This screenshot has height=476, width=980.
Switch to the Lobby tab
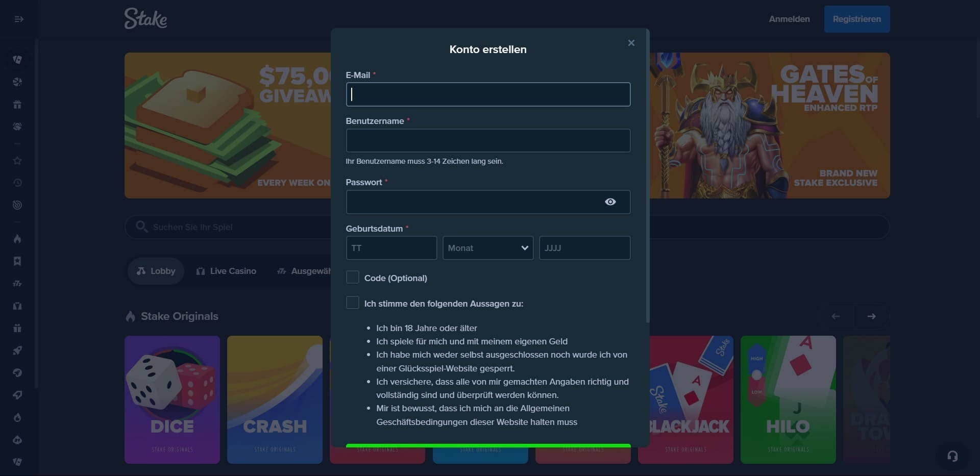click(x=156, y=271)
